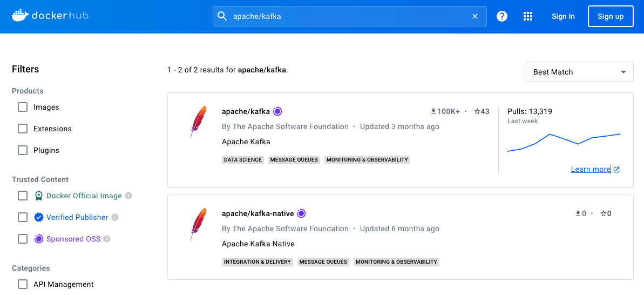This screenshot has height=295, width=644.
Task: Open the Best Match sort dropdown
Action: (579, 72)
